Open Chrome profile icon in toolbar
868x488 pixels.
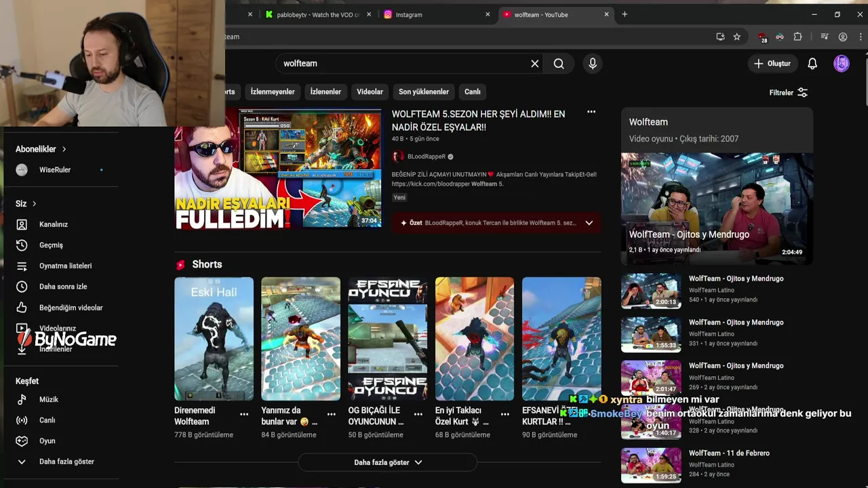tap(843, 37)
